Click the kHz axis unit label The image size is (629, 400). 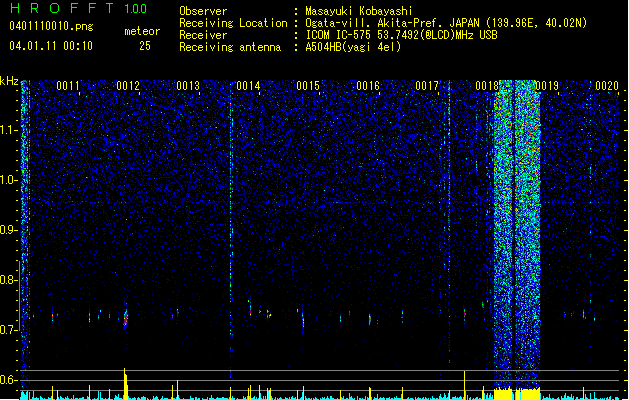click(x=9, y=81)
